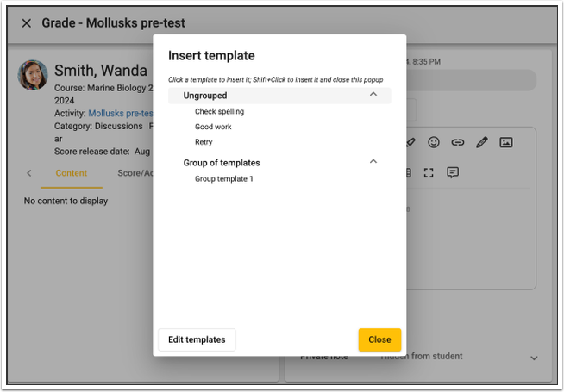Toggle the fullscreen editor icon
The height and width of the screenshot is (392, 564).
pyautogui.click(x=429, y=172)
